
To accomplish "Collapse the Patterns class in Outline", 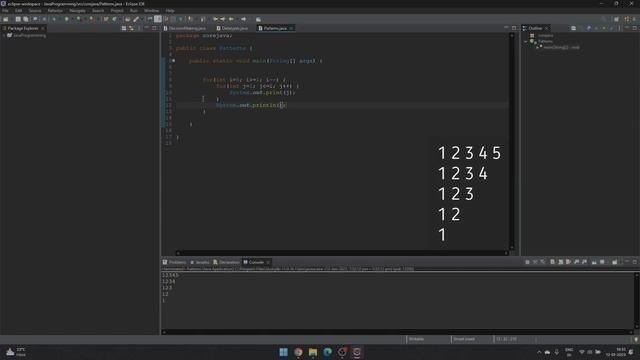I will [x=526, y=42].
